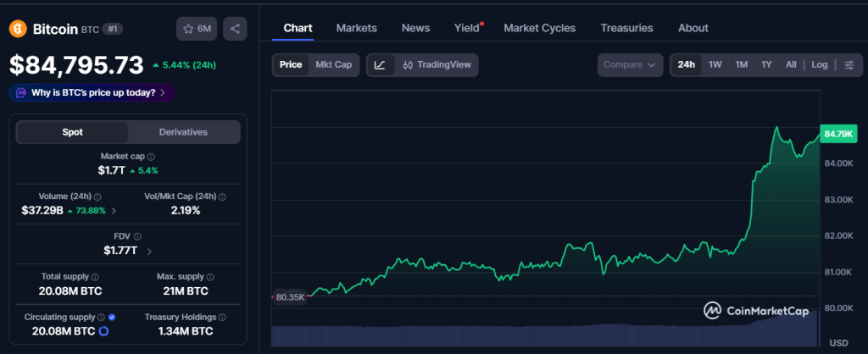Open the Yield tab
This screenshot has width=868, height=354.
click(467, 28)
